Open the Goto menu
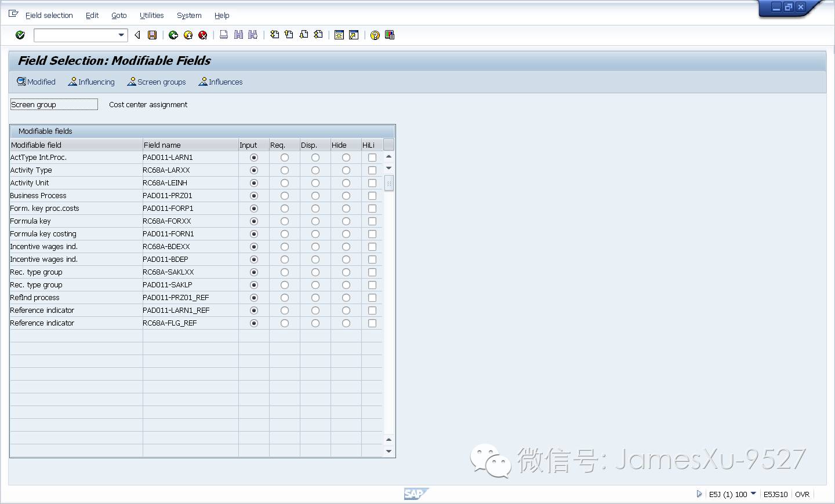The width and height of the screenshot is (835, 504). pyautogui.click(x=119, y=16)
